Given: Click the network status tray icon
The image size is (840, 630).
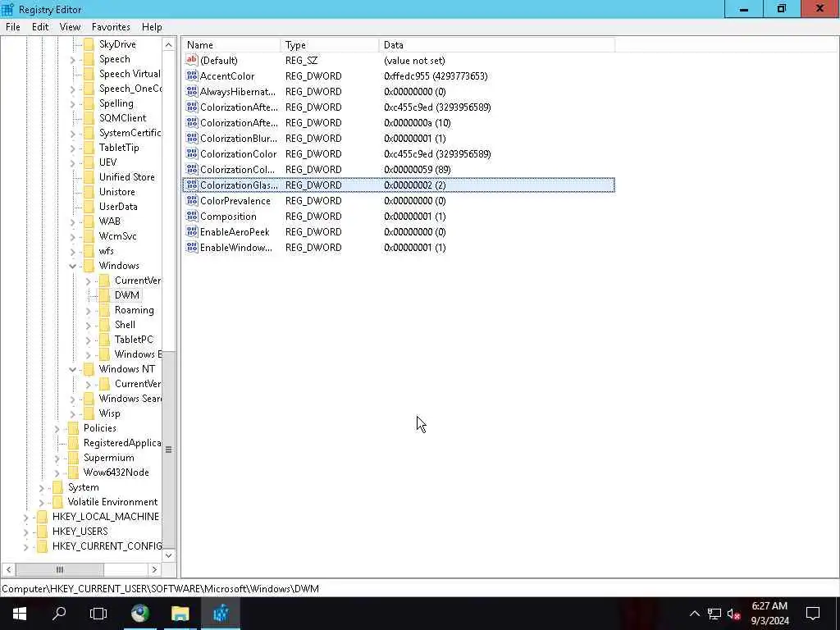Looking at the screenshot, I should [x=714, y=614].
